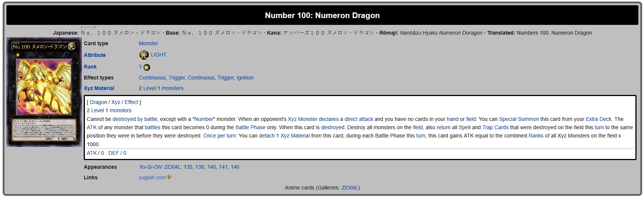Open the 'battles' link
Viewport: 644px width, 197px height.
pos(152,127)
